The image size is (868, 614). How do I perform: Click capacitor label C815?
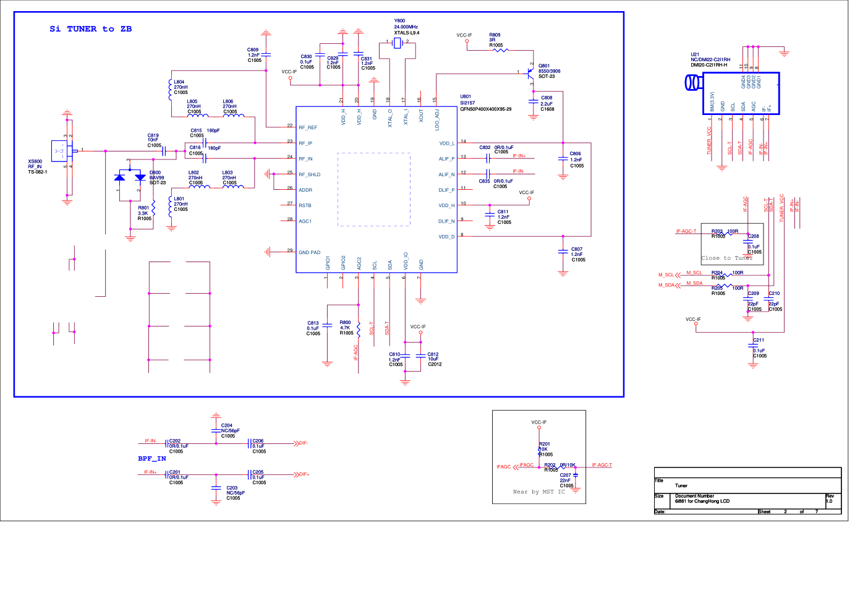(196, 130)
